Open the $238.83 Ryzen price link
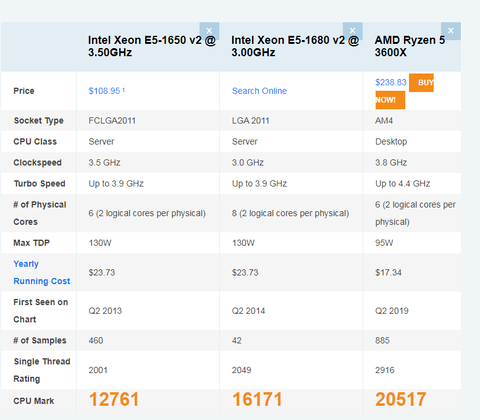 tap(391, 82)
